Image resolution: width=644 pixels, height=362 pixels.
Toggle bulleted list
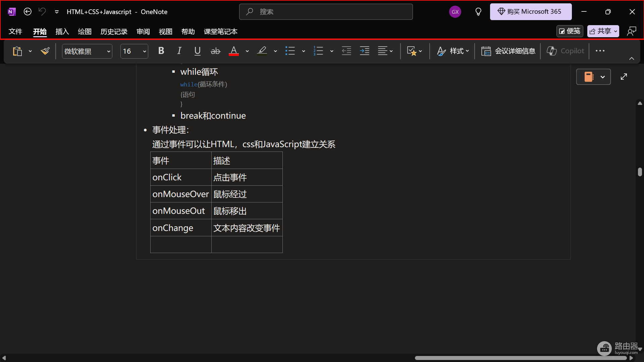pos(290,51)
